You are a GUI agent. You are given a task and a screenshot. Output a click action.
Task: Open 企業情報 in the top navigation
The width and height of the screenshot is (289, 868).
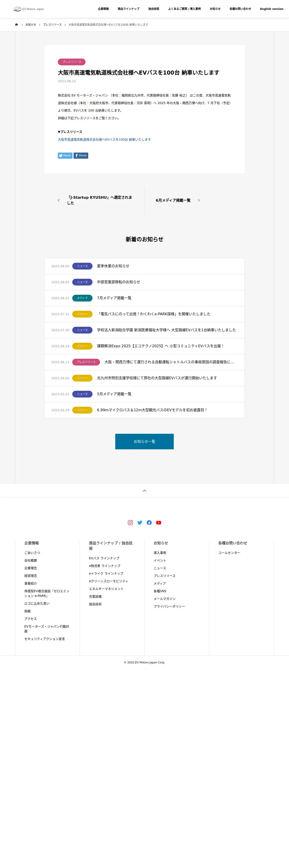103,9
